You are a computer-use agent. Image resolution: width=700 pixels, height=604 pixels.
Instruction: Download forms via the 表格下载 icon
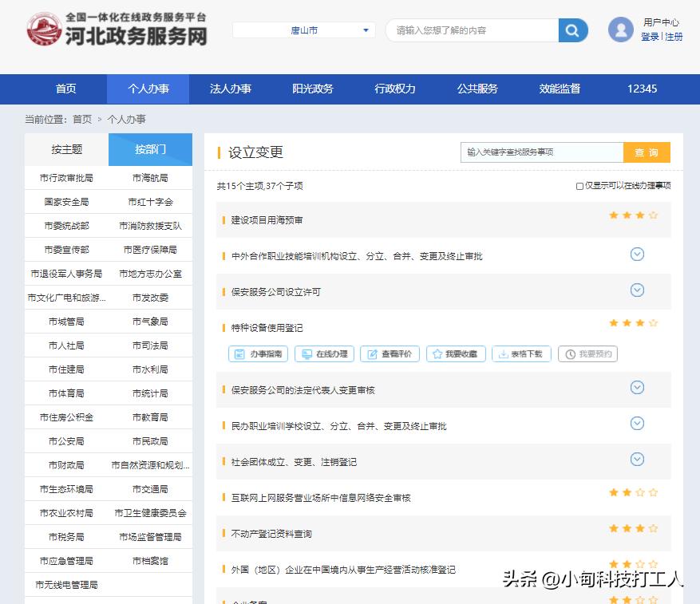click(x=520, y=353)
